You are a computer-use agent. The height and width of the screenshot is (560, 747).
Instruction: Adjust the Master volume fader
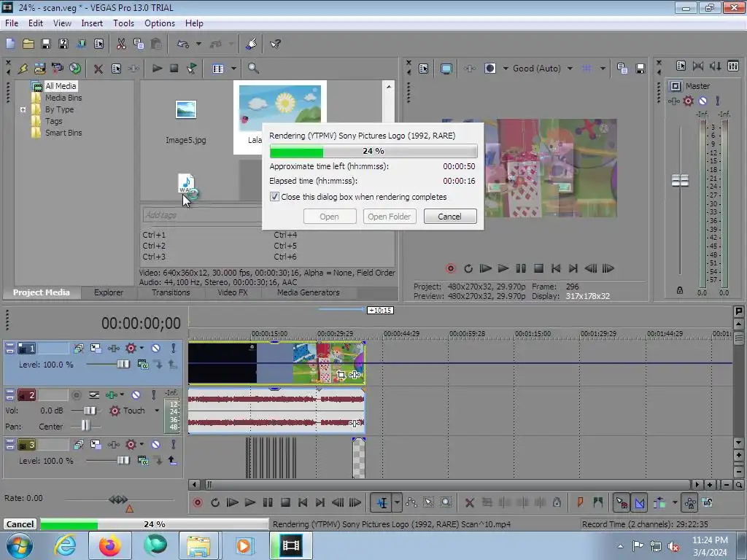click(680, 181)
